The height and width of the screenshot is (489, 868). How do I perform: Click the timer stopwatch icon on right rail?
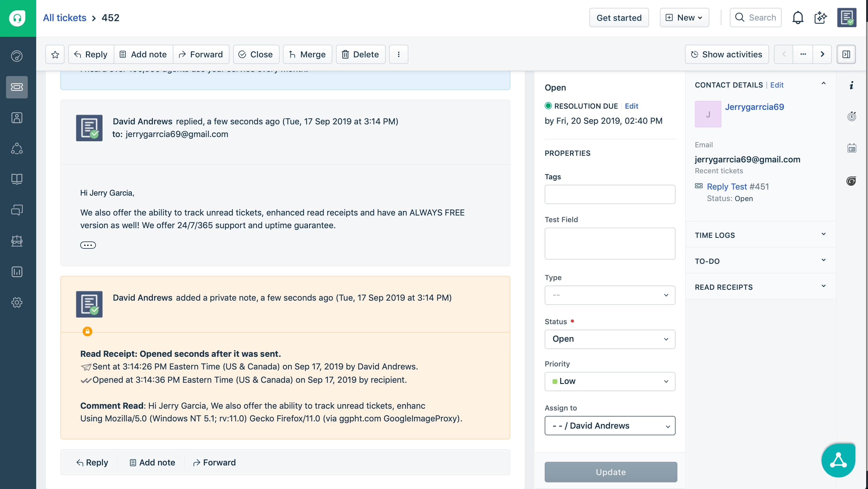[851, 116]
